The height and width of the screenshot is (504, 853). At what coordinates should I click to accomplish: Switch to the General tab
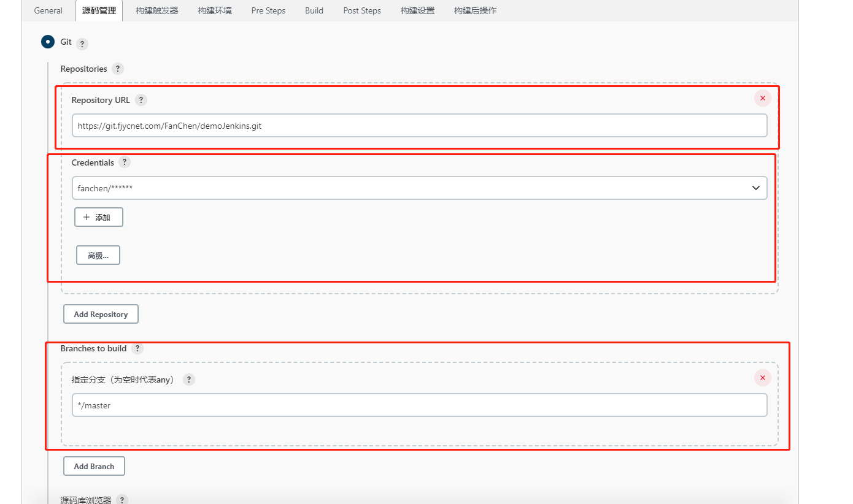point(48,10)
